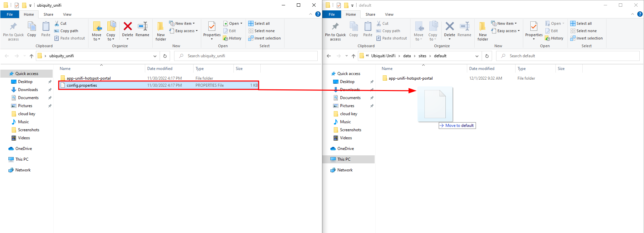
Task: Click Select all in the left window
Action: [x=262, y=23]
